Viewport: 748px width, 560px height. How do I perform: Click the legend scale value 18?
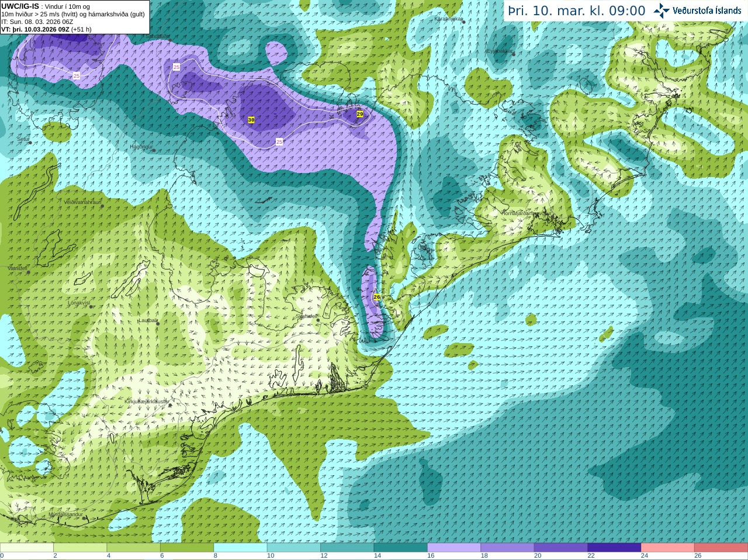(484, 556)
